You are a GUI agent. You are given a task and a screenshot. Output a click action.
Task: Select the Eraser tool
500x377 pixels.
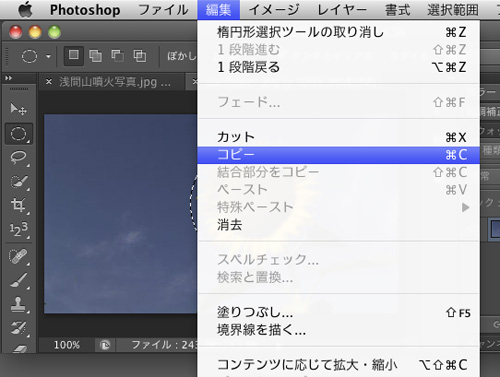(18, 348)
